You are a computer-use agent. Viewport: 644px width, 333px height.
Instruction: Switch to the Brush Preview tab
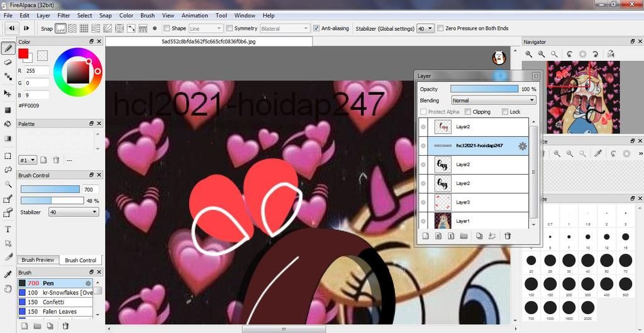(38, 260)
